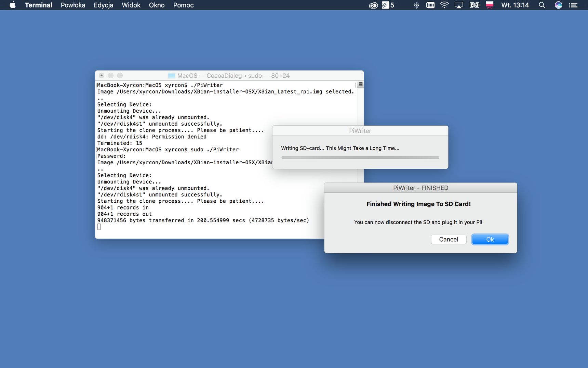
Task: Click Cancel in PiWriter FINISHED dialog
Action: point(449,239)
